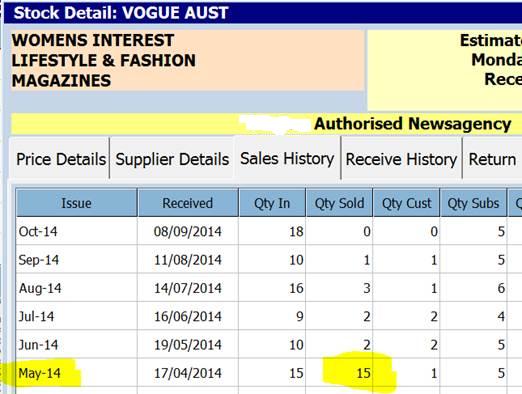
Task: Select the Sales History tab
Action: 287,158
